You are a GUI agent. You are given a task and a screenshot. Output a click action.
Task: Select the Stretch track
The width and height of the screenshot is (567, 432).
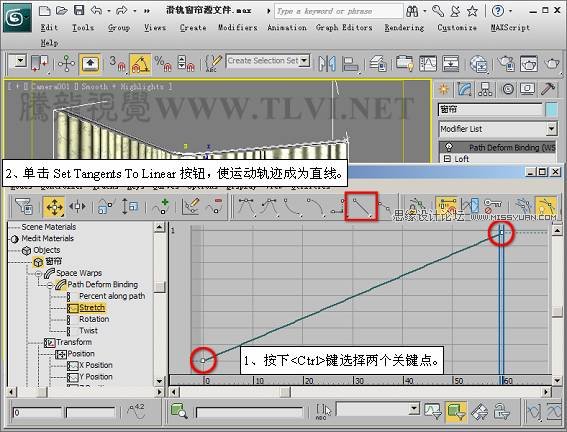pyautogui.click(x=92, y=308)
